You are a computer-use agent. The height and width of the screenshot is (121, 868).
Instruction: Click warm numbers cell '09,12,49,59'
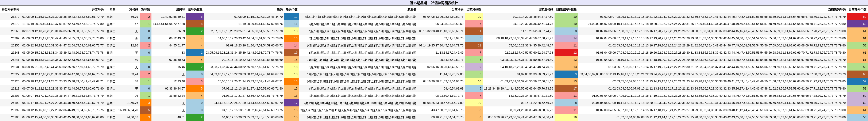(177, 38)
